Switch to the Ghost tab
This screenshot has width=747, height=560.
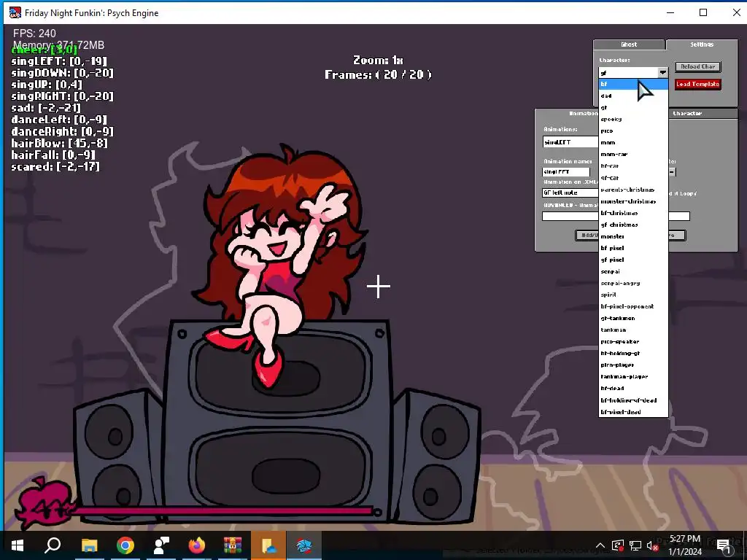pyautogui.click(x=629, y=44)
